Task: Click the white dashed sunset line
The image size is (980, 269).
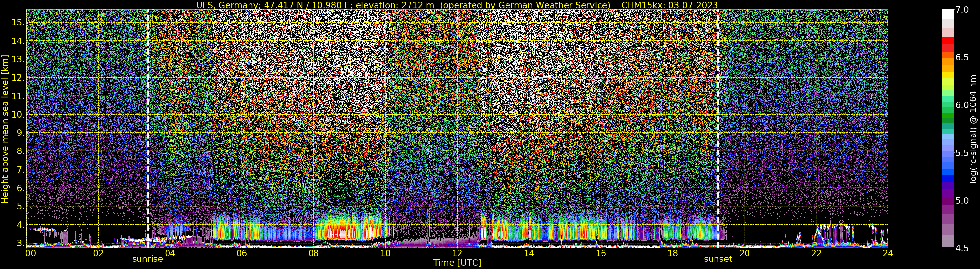Action: click(718, 129)
